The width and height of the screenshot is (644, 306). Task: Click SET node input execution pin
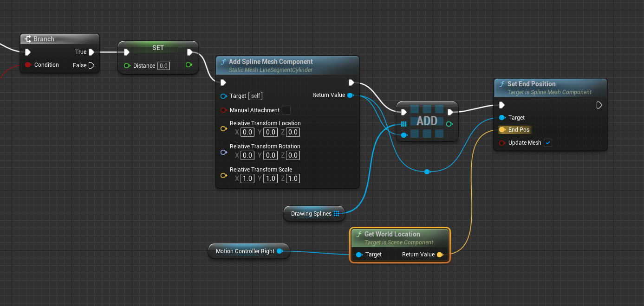click(x=126, y=52)
